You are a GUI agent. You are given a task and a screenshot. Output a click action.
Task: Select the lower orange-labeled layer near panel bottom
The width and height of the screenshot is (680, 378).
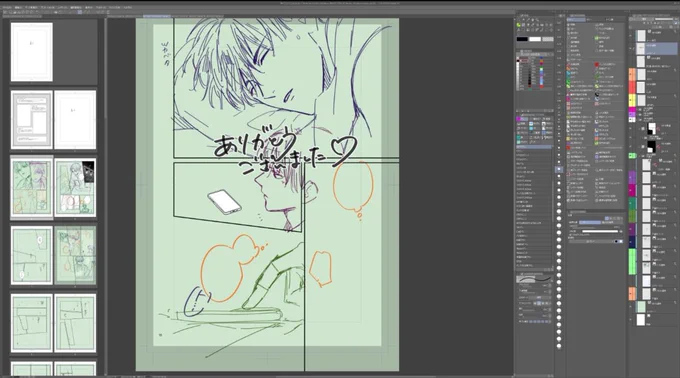(x=646, y=294)
